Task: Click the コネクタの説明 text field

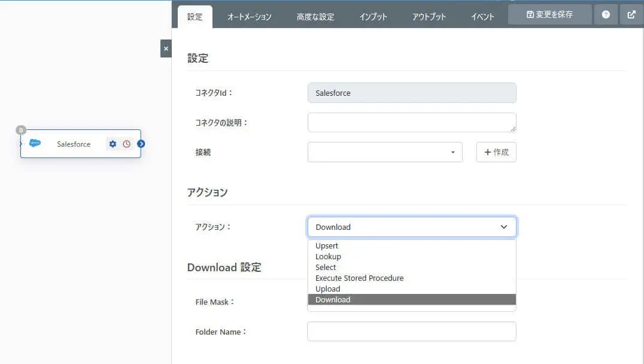Action: point(412,122)
